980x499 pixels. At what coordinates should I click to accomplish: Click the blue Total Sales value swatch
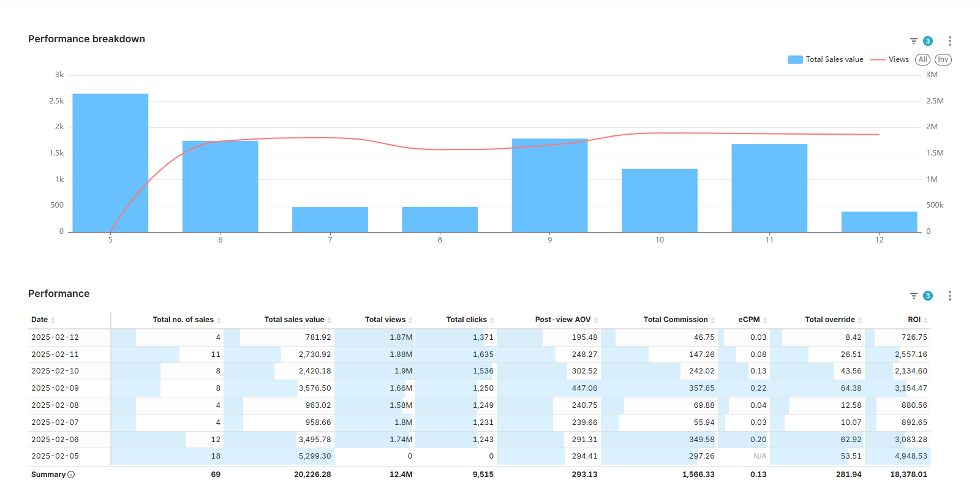click(x=795, y=59)
